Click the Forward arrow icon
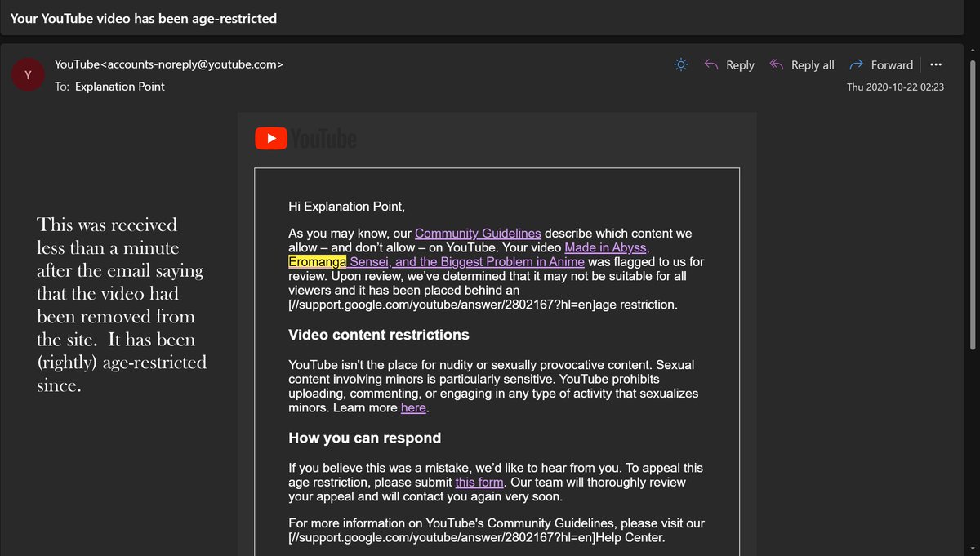Screen dimensions: 980x556 pos(856,64)
